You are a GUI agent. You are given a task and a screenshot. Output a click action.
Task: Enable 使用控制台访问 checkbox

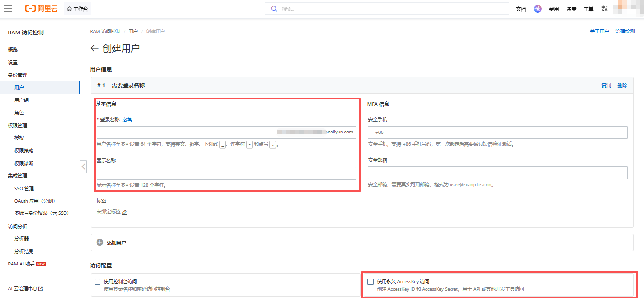(97, 282)
